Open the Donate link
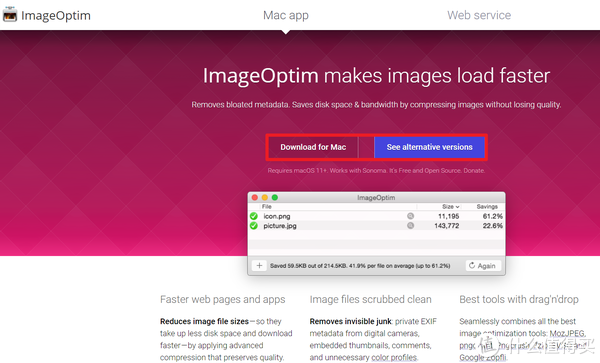 pyautogui.click(x=474, y=171)
